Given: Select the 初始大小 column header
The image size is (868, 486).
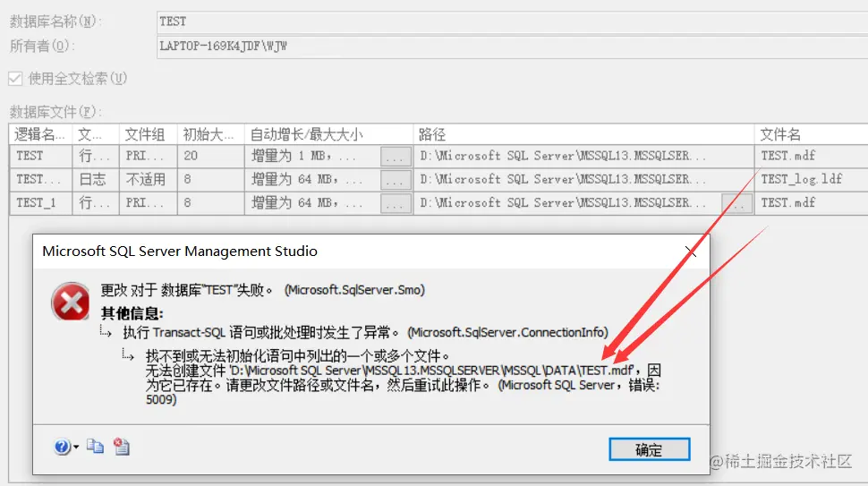Looking at the screenshot, I should click(210, 134).
